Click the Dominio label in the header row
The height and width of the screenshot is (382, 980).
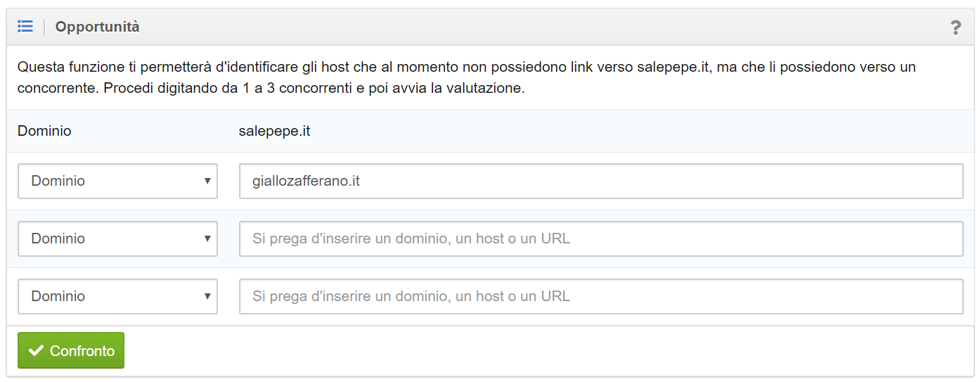point(44,131)
